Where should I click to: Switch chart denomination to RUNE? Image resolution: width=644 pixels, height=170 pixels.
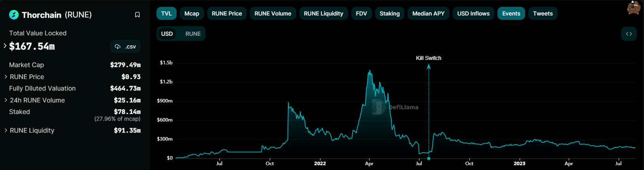193,34
